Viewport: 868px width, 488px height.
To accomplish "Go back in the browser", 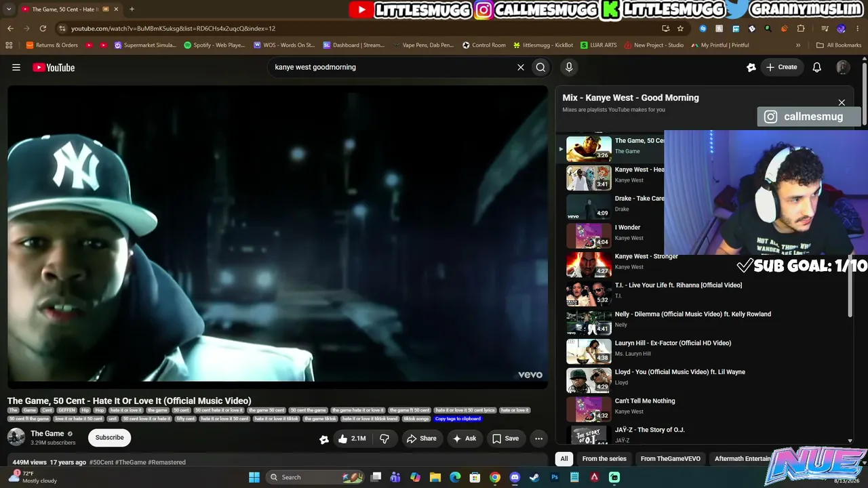I will click(x=10, y=28).
